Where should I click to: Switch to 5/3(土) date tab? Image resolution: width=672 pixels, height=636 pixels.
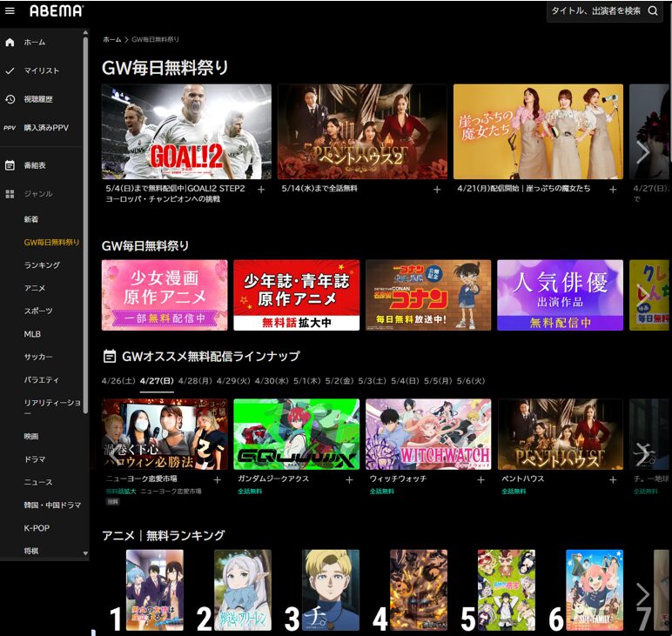click(372, 381)
